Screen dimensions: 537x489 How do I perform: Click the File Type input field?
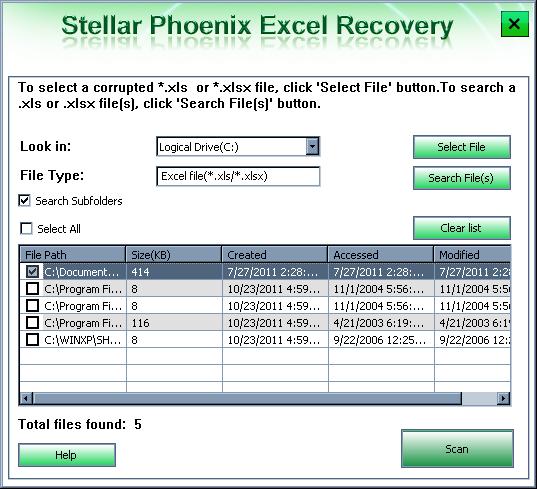coord(238,176)
